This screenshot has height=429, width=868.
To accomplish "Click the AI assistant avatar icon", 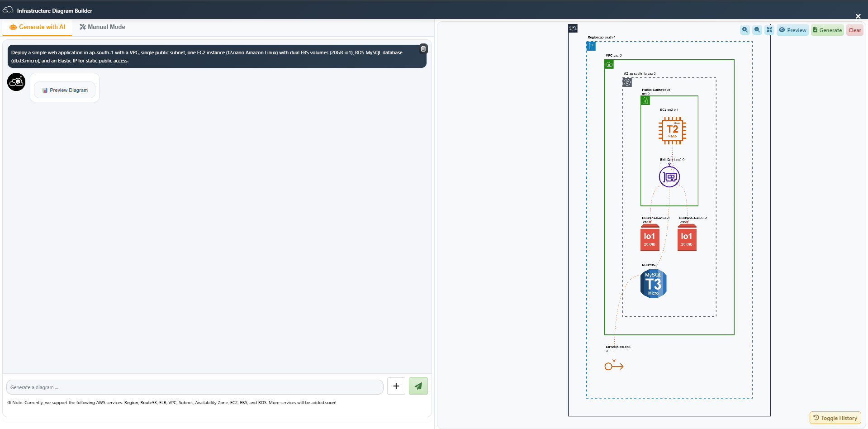I will [x=16, y=82].
